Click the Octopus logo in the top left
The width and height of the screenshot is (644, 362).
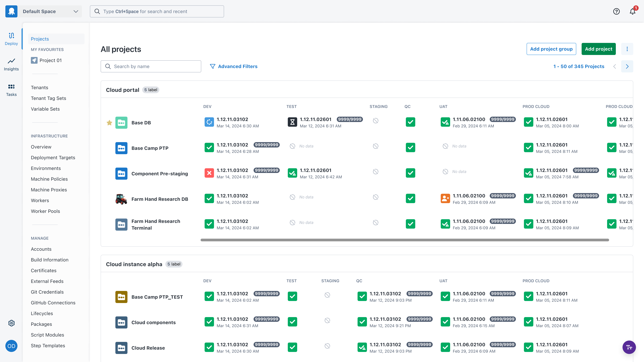click(11, 11)
